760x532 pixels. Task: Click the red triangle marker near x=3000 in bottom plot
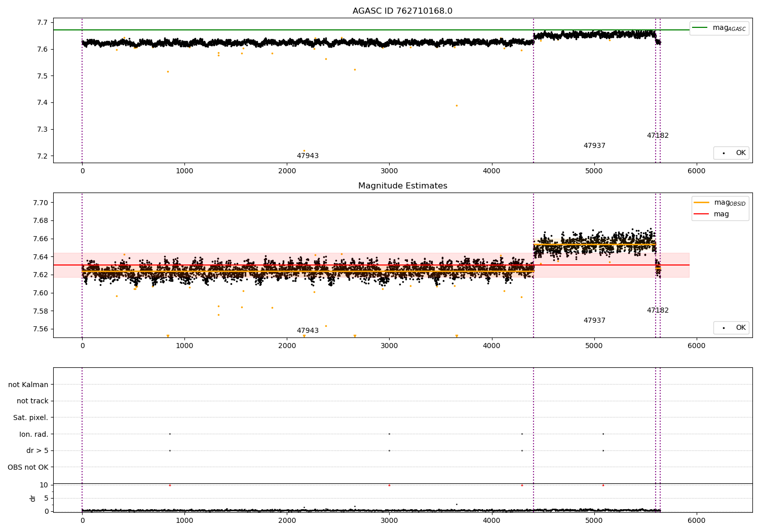point(389,485)
